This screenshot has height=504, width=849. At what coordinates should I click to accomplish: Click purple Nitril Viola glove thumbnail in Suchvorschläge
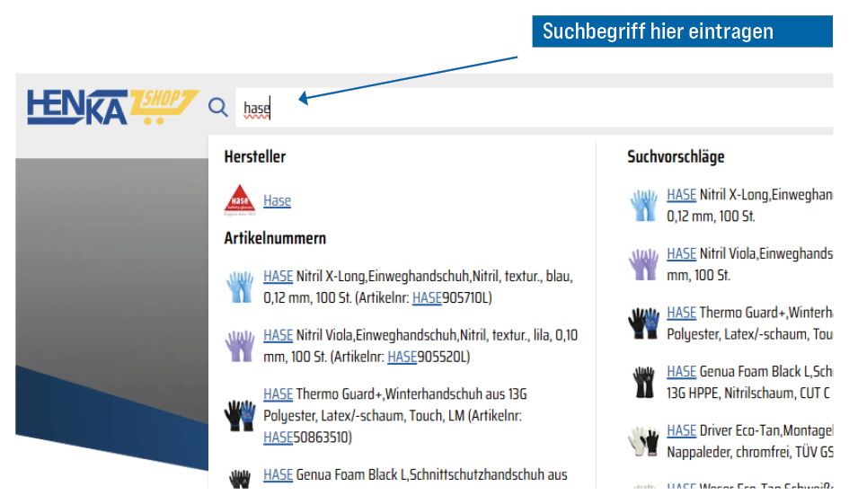643,264
